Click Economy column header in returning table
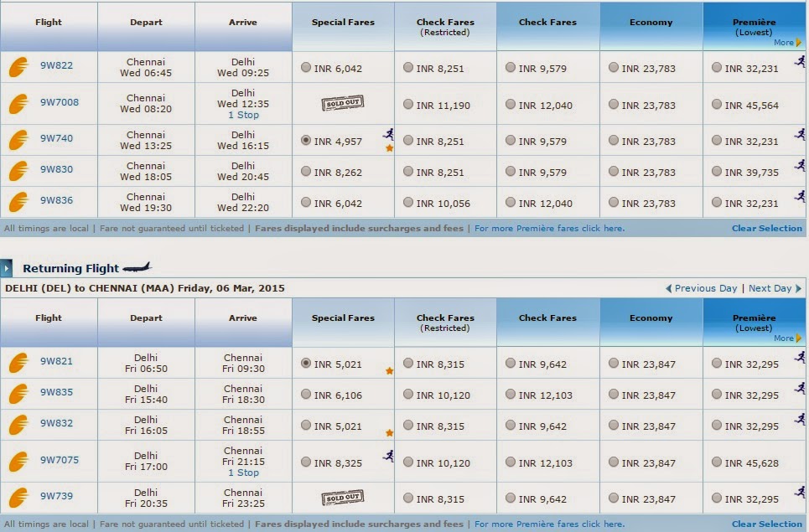The image size is (809, 532). coord(651,323)
